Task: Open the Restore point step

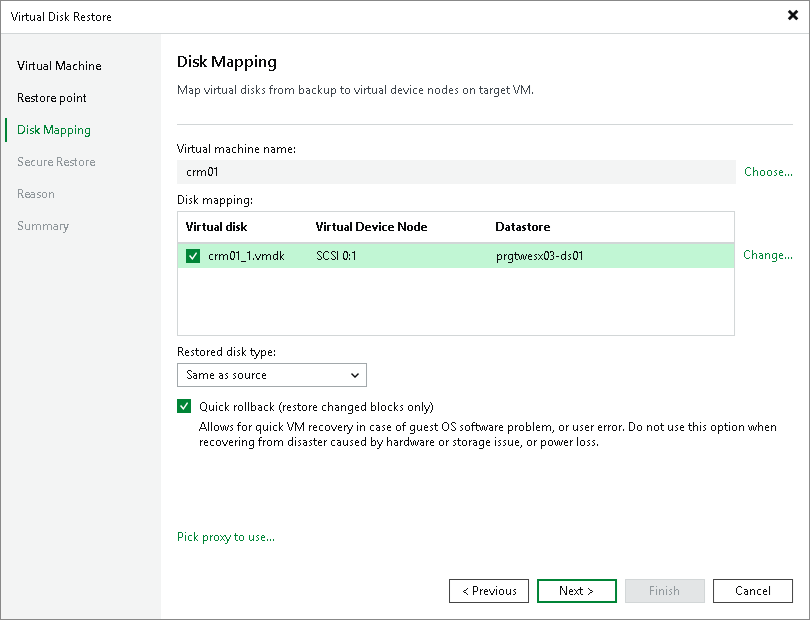Action: 53,97
